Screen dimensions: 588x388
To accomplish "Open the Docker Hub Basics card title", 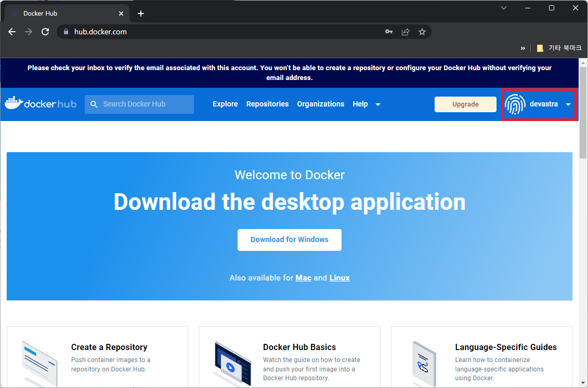I will 299,347.
